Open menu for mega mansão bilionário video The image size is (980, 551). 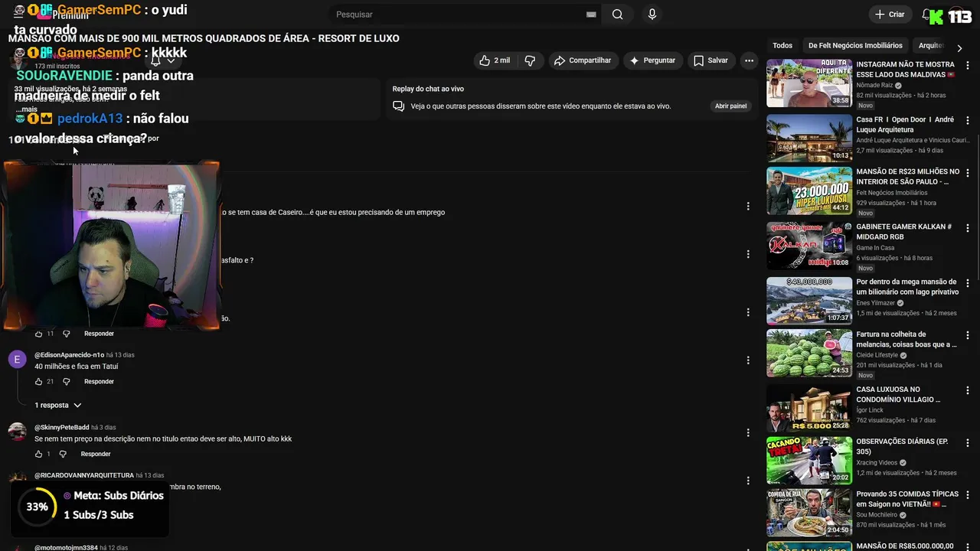click(x=968, y=283)
